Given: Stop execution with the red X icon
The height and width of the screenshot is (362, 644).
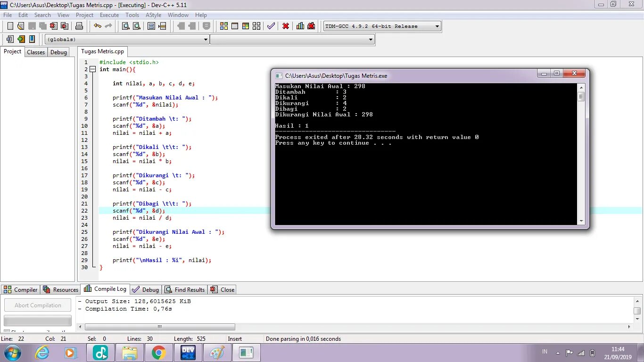Looking at the screenshot, I should (x=286, y=26).
